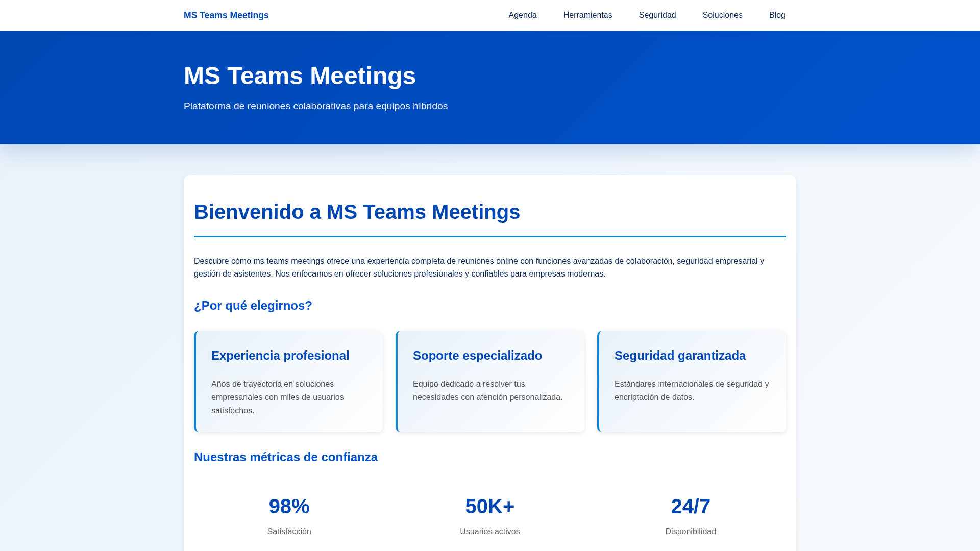Click the 24/7 metric value
The height and width of the screenshot is (551, 980).
point(691,507)
